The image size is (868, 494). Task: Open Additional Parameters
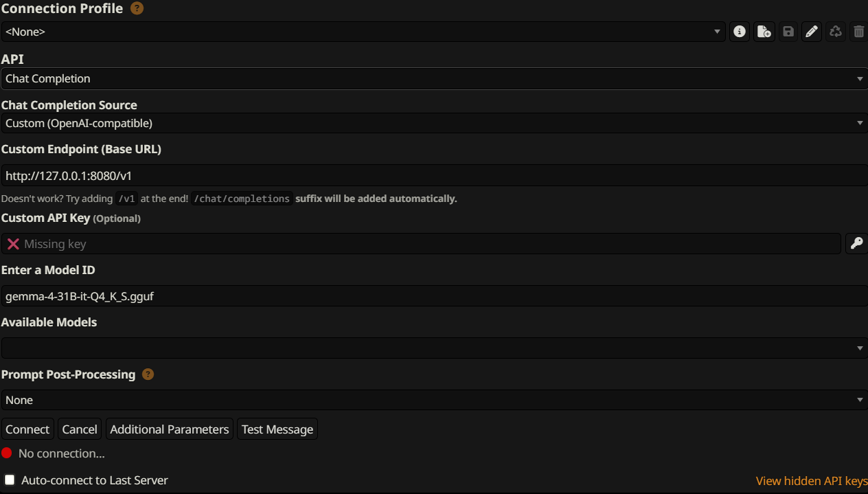click(170, 429)
